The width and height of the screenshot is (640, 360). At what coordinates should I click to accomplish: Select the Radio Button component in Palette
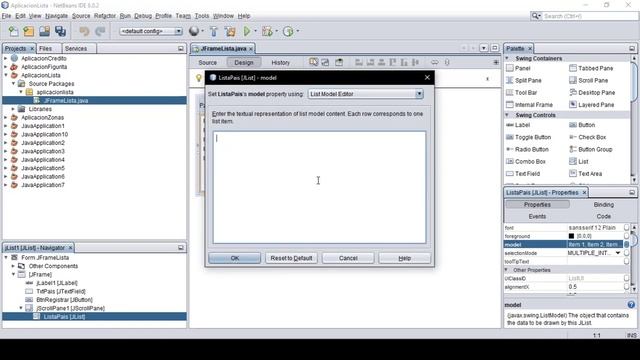[x=527, y=149]
